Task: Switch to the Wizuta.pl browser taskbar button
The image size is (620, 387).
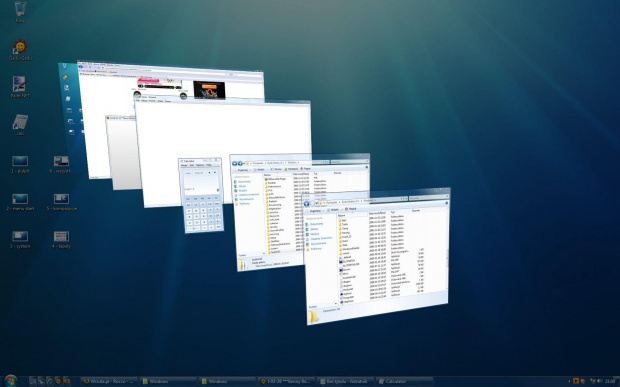Action: coord(109,381)
